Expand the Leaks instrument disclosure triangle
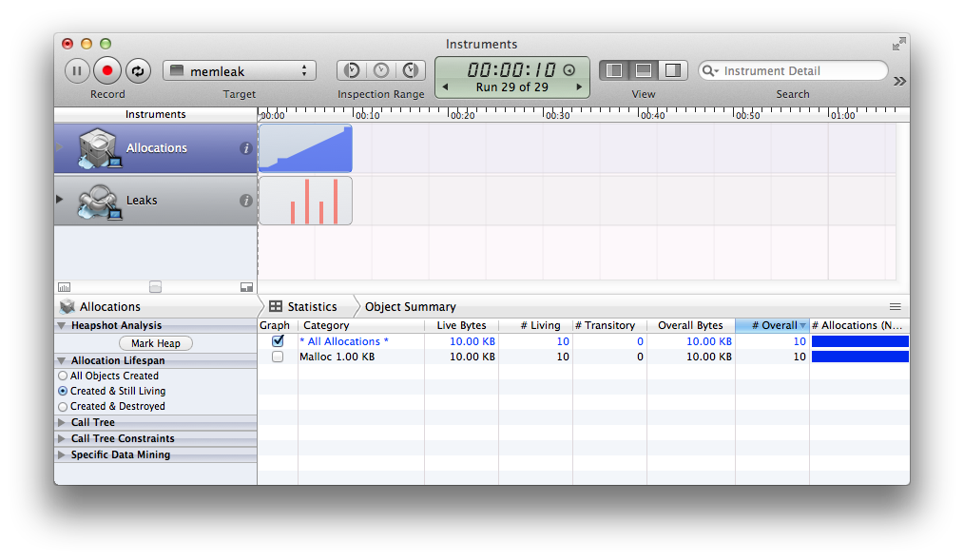Image resolution: width=964 pixels, height=560 pixels. [x=60, y=199]
